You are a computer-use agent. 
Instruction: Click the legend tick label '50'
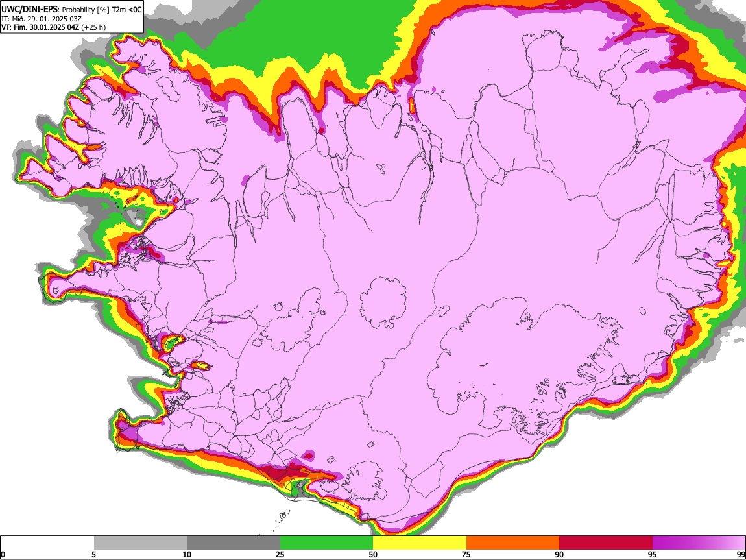coord(373,555)
